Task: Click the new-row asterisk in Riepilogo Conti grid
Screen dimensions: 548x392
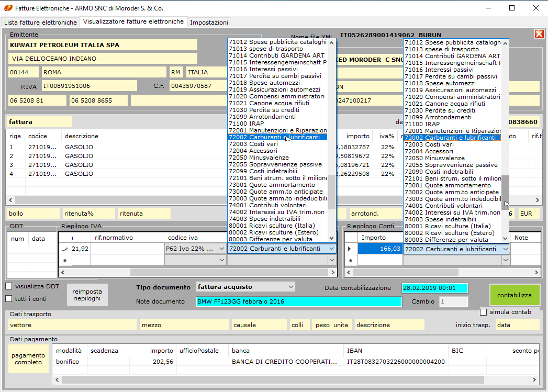Action: click(x=350, y=260)
